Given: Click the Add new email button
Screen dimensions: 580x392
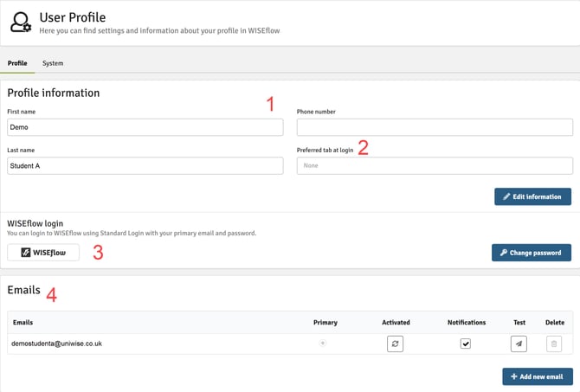Looking at the screenshot, I should [538, 376].
